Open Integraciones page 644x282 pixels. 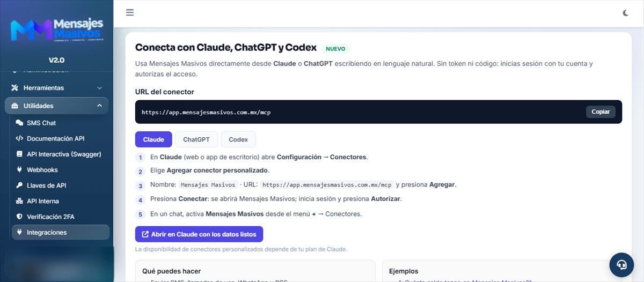point(60,232)
